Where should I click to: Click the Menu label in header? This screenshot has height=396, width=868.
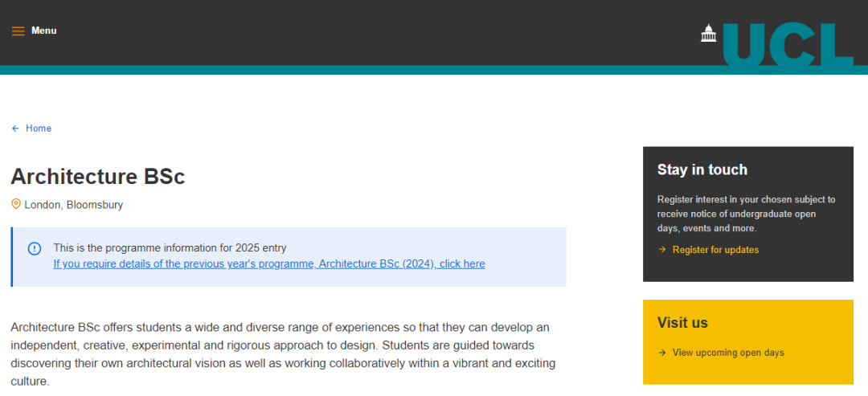[43, 31]
